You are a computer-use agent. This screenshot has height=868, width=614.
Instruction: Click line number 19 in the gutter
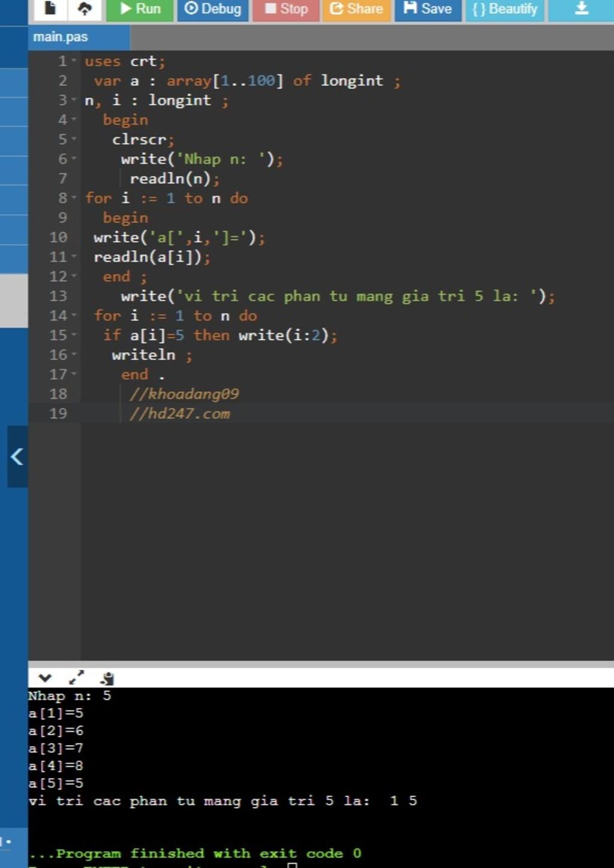[58, 413]
